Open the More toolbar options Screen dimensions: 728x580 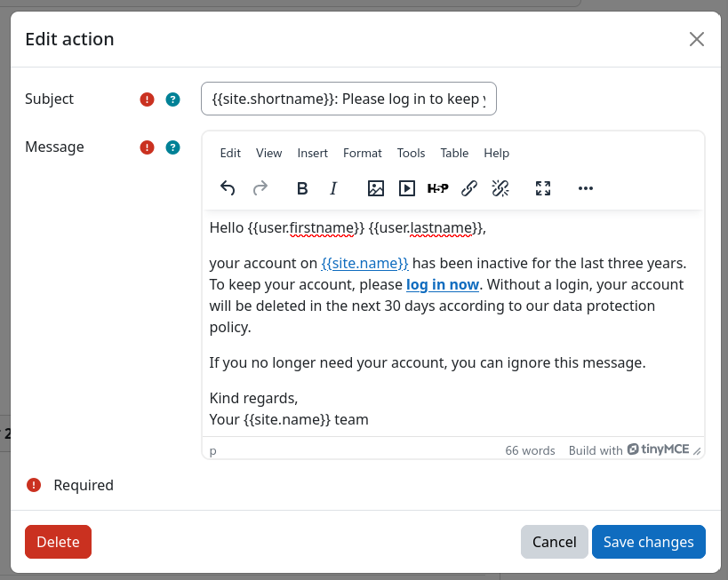[585, 188]
